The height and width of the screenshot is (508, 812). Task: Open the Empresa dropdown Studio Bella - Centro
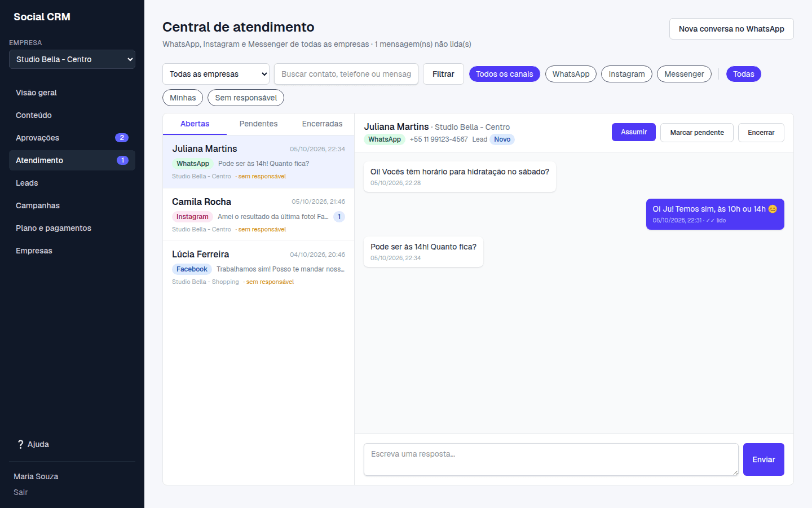click(72, 59)
